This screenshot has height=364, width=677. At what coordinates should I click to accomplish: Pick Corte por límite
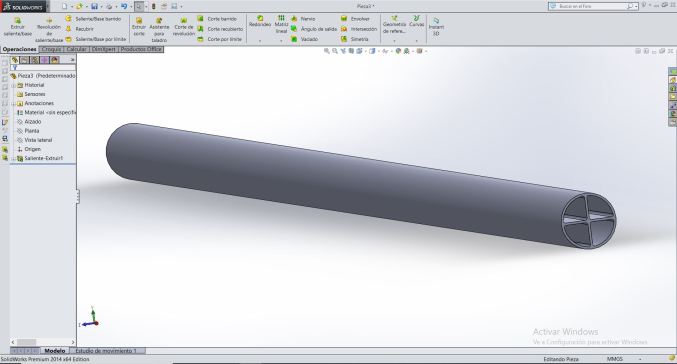pos(219,39)
